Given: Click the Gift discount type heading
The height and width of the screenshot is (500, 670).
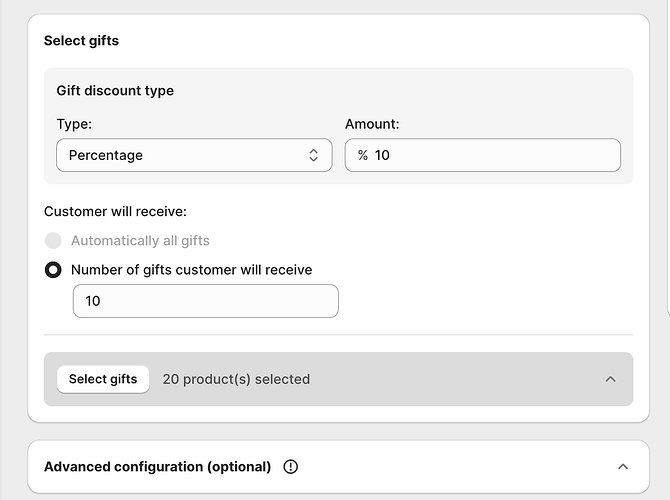Looking at the screenshot, I should [115, 90].
